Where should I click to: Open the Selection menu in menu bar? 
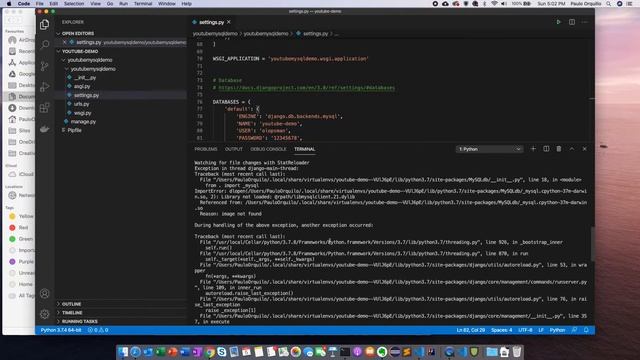pos(74,4)
